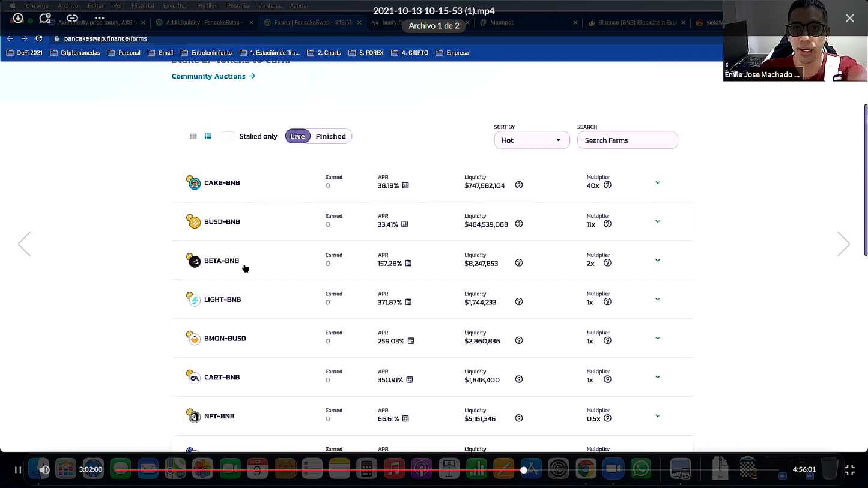The image size is (868, 488).
Task: Exit fullscreen using the bottom-right icon
Action: tap(849, 470)
